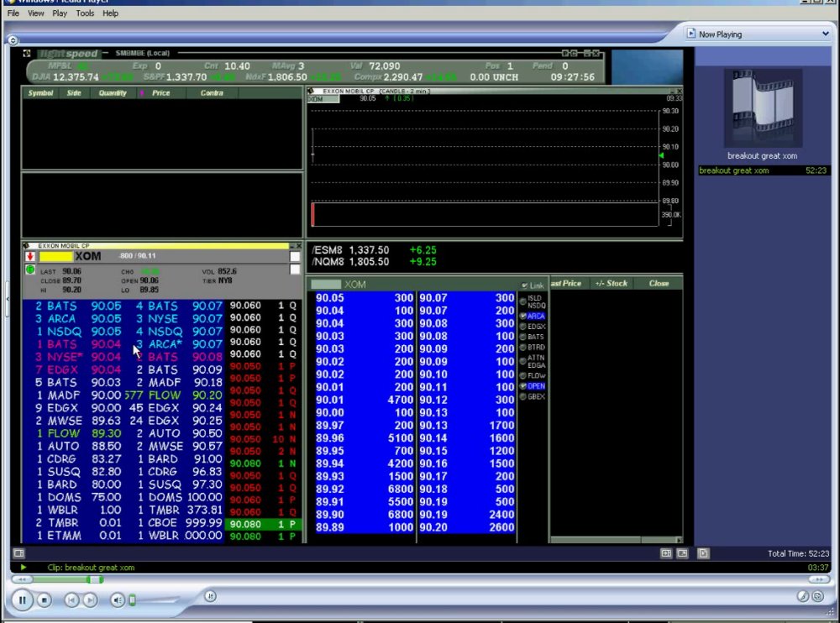Toggle the OPEN option
This screenshot has height=623, width=840.
(523, 386)
